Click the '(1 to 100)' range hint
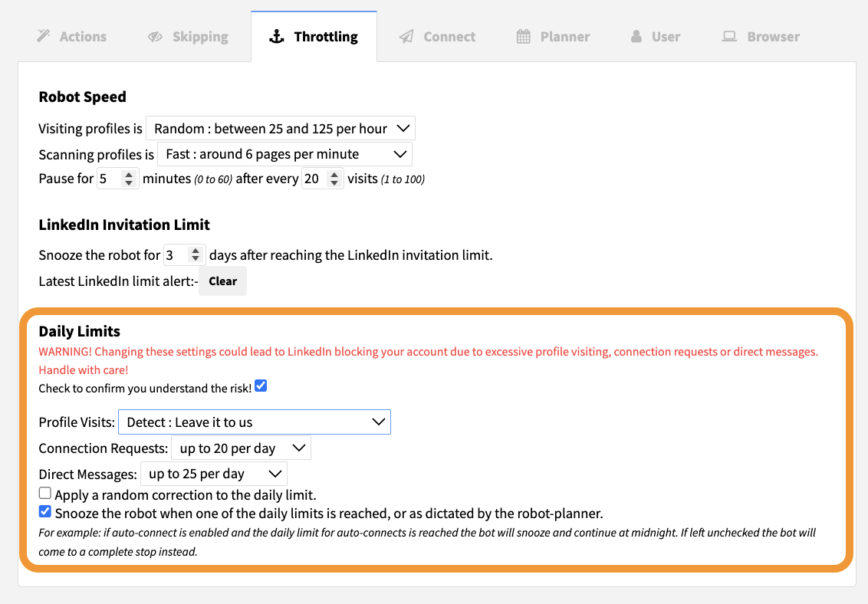Screen dimensions: 868x604 click(x=403, y=180)
